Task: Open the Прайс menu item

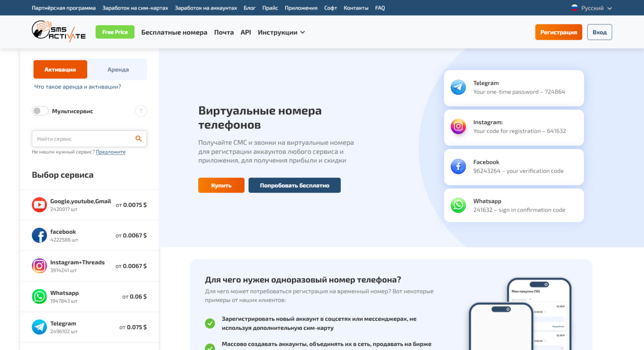Action: 270,7
